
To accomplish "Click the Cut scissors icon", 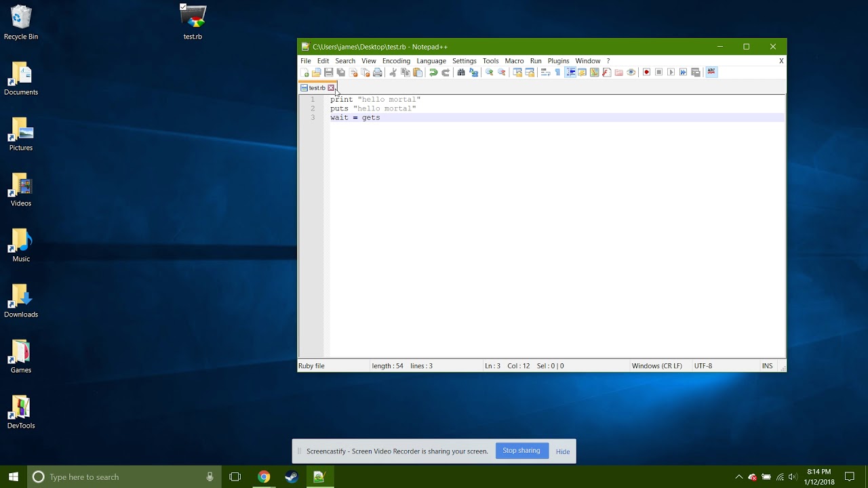I will click(x=393, y=73).
